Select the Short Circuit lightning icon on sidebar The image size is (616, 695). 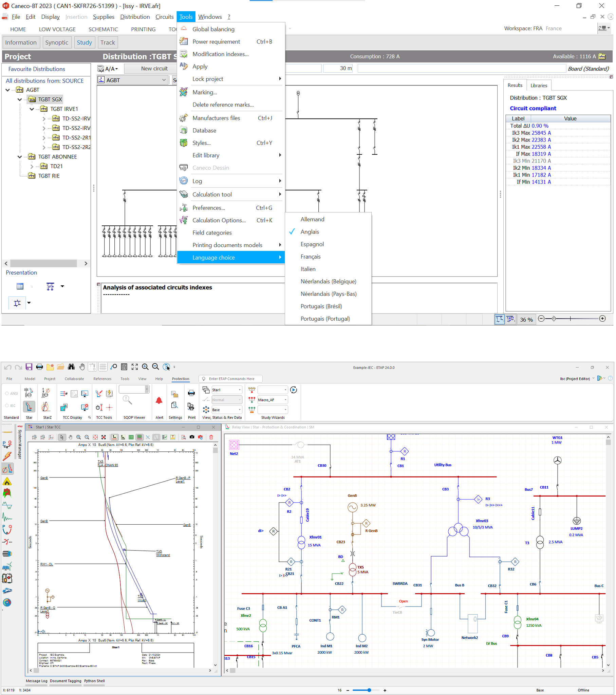pos(7,456)
